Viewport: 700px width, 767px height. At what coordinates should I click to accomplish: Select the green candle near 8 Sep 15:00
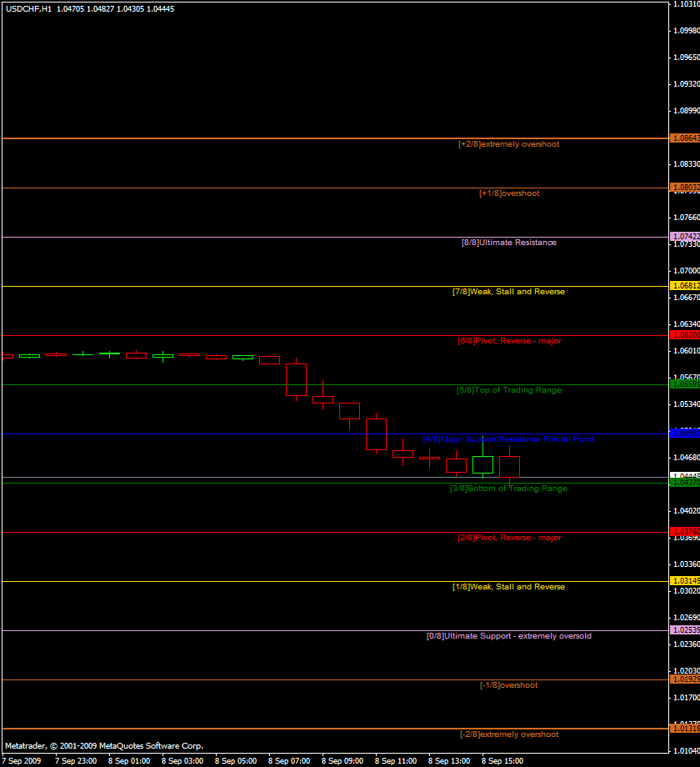coord(483,464)
